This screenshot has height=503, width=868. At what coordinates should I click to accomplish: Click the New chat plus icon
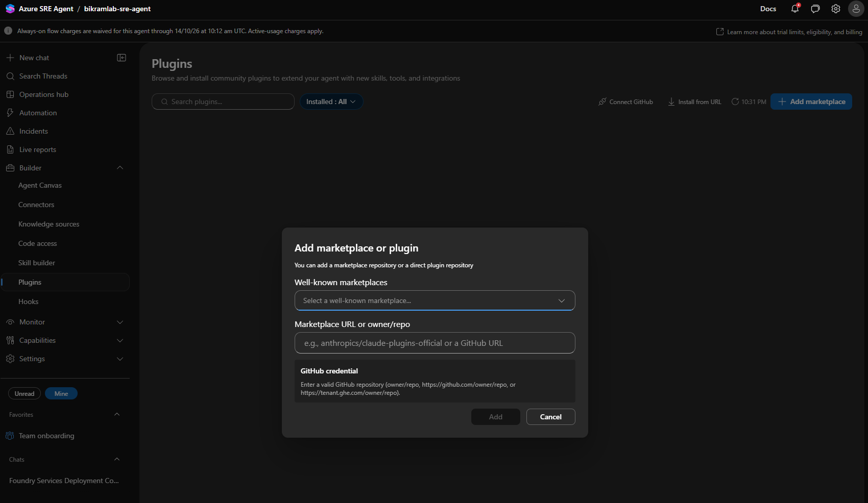tap(10, 58)
